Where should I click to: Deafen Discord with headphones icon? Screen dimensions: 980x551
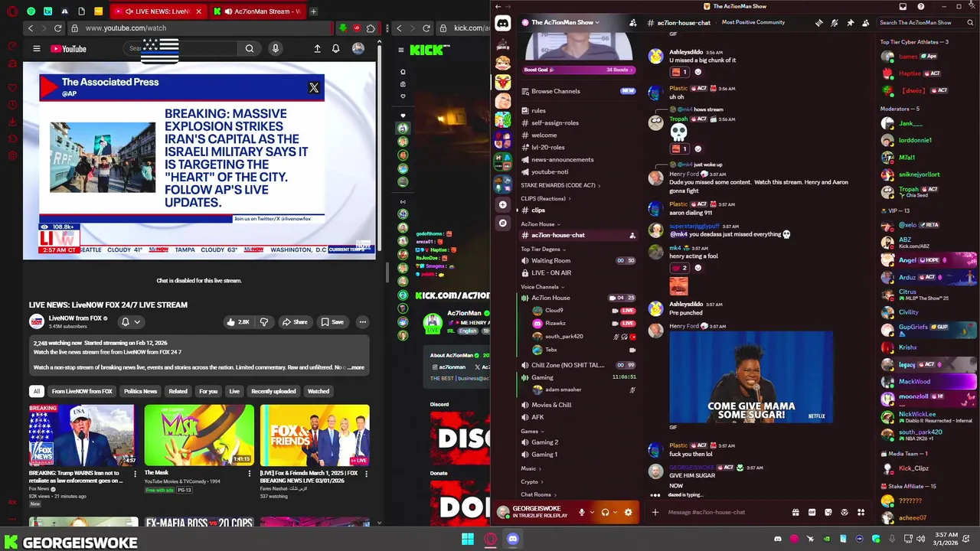605,512
